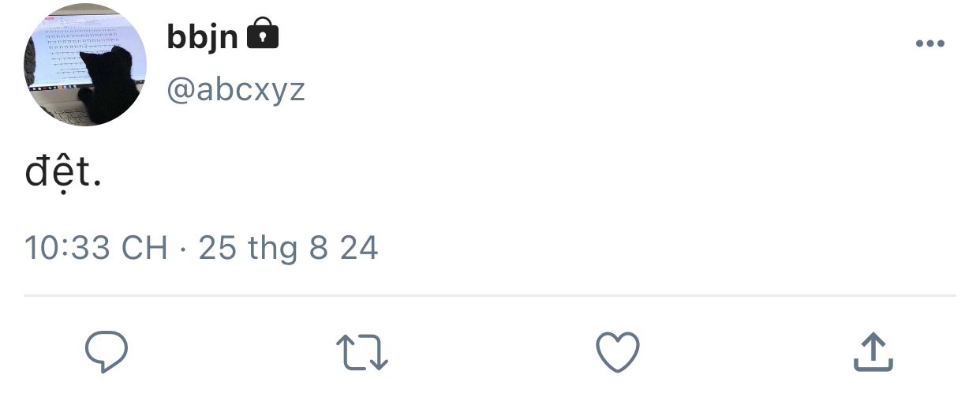Start a comment using the reply bubble
The image size is (980, 405).
(107, 351)
